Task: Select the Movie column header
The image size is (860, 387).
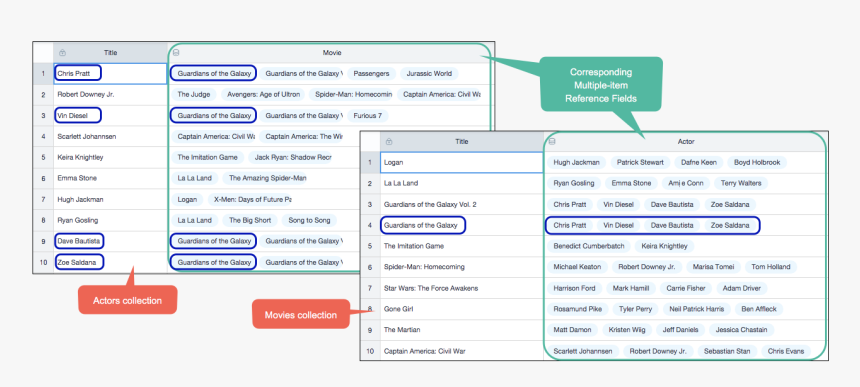Action: click(332, 53)
